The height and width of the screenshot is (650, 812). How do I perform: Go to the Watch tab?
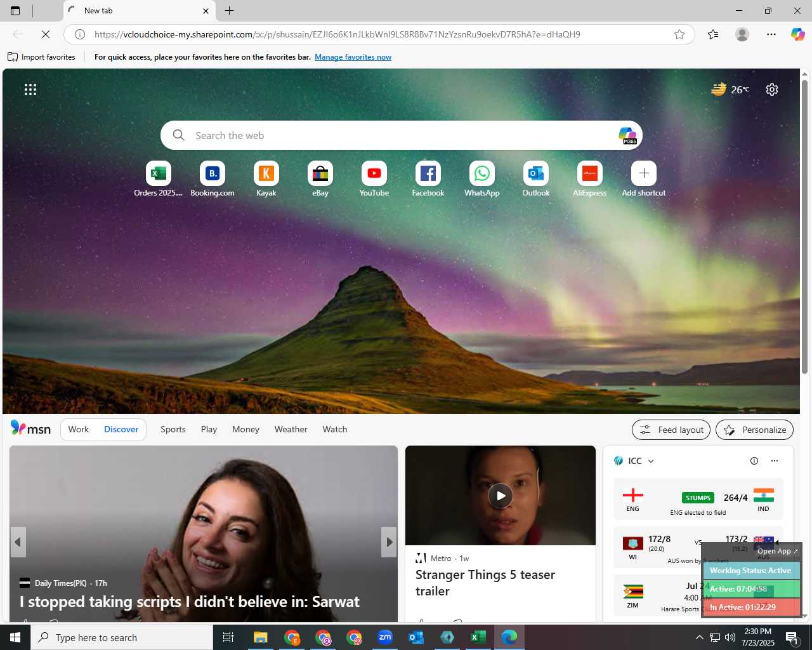pyautogui.click(x=334, y=429)
